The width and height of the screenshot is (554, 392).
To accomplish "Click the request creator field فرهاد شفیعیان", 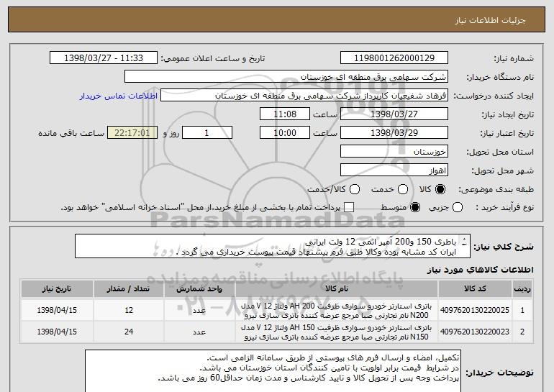I will pyautogui.click(x=304, y=96).
